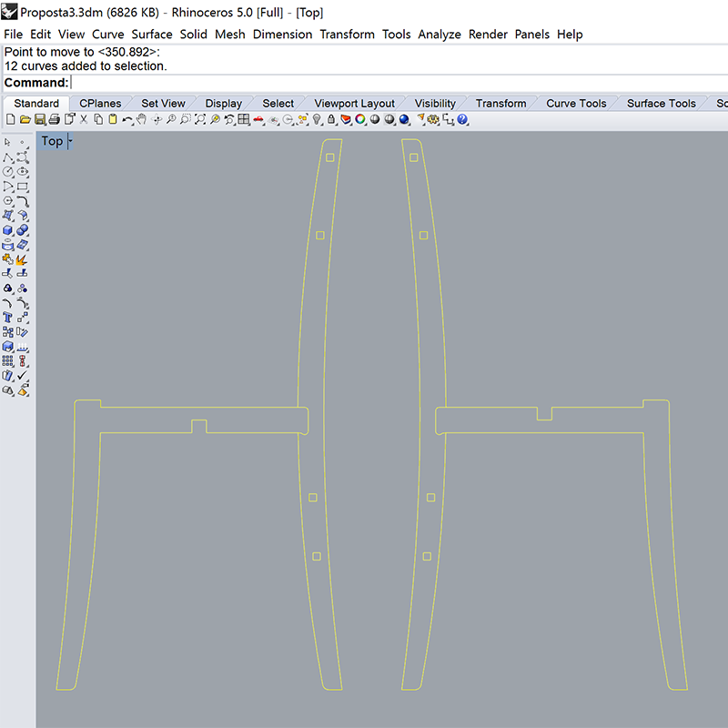Save the model with the floppy disk icon
Viewport: 728px width, 728px height.
40,119
